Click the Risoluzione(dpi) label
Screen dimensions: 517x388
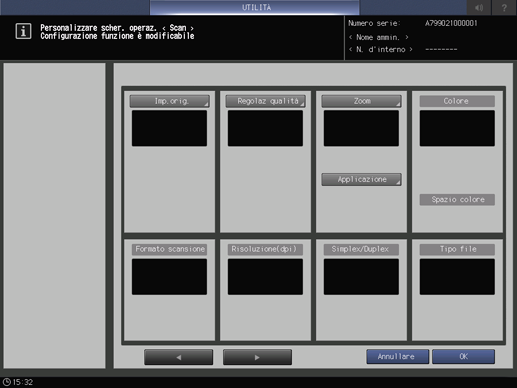(265, 249)
